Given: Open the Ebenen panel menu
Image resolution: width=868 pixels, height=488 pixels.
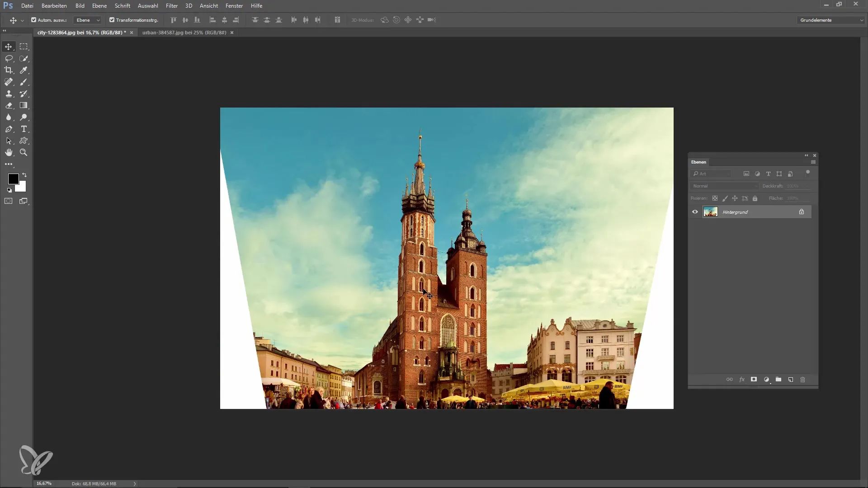Looking at the screenshot, I should [813, 162].
